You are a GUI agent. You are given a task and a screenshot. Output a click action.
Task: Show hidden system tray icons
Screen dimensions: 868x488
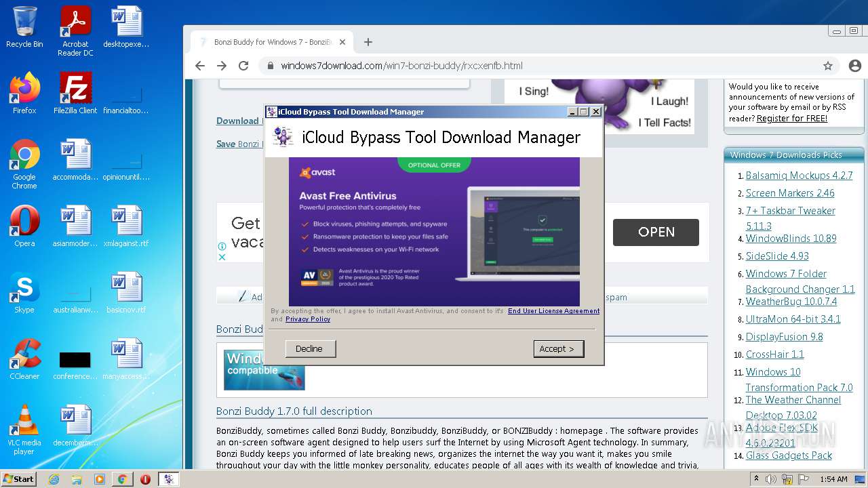757,479
